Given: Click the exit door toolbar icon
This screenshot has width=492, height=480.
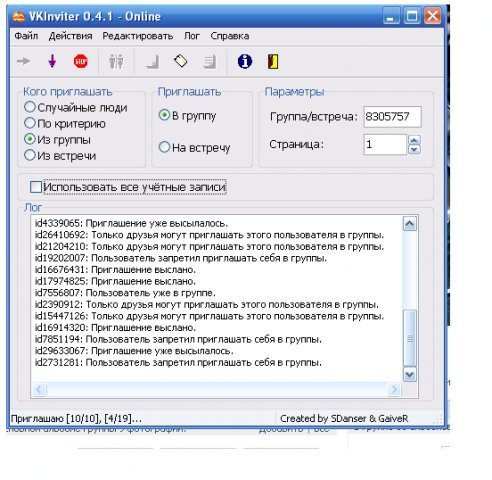Looking at the screenshot, I should 273,61.
